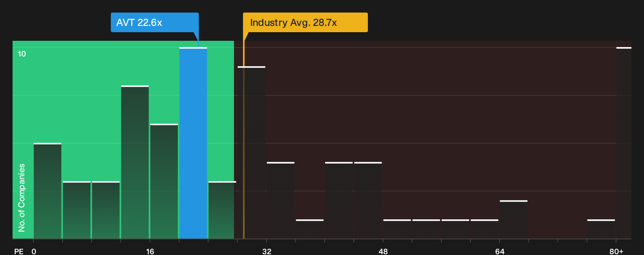This screenshot has width=644, height=255.
Task: Click the tall bar starting at PE 32
Action: (x=280, y=200)
